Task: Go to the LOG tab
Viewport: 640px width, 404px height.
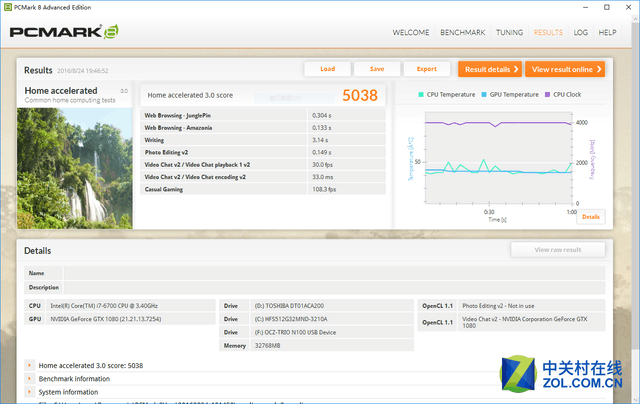Action: 580,33
